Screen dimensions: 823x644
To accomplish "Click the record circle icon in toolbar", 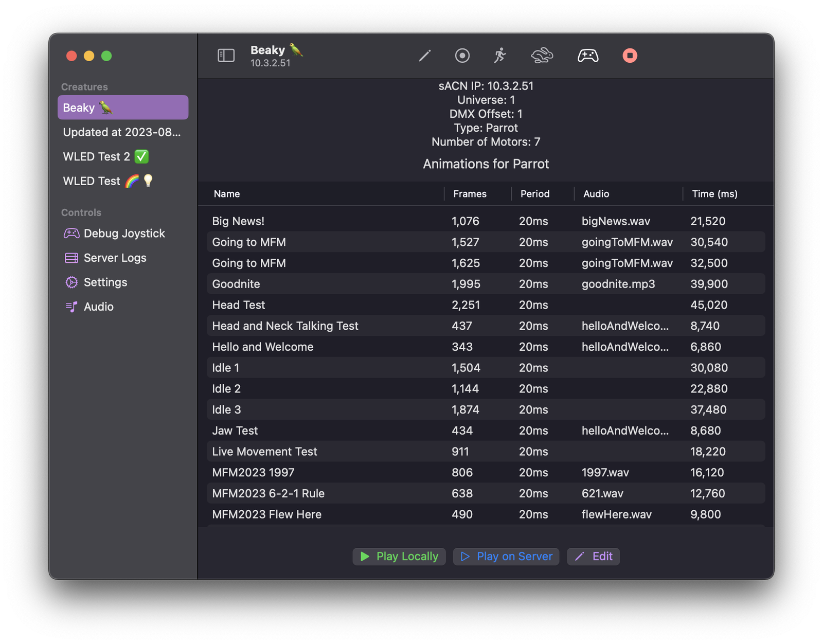I will pyautogui.click(x=462, y=56).
